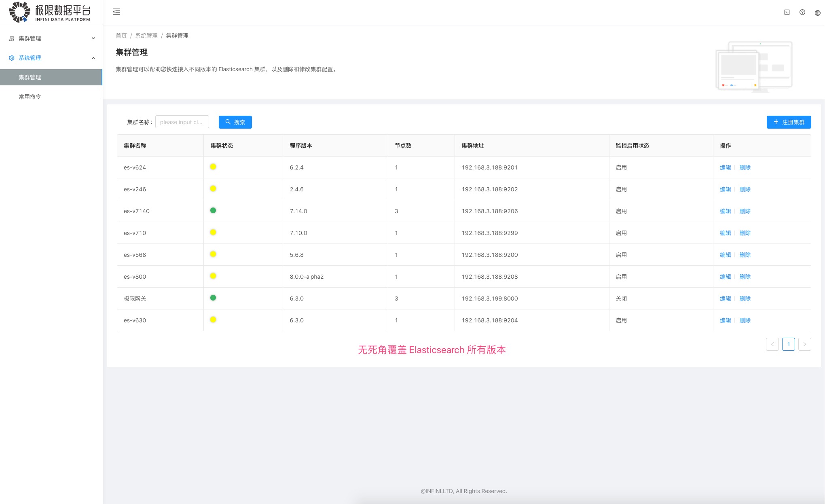Image resolution: width=825 pixels, height=504 pixels.
Task: Expand the top 集群管理 sidebar menu chevron
Action: click(93, 38)
